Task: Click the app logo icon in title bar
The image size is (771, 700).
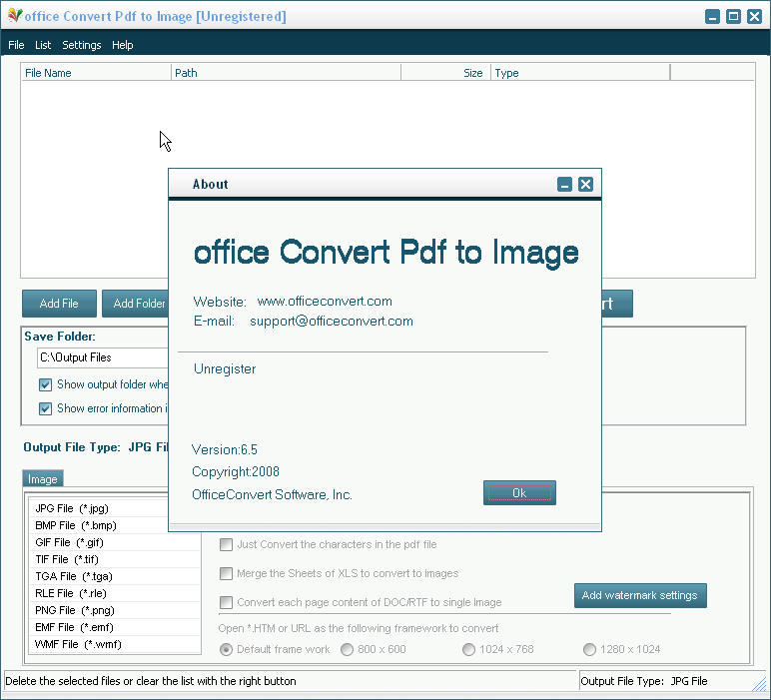Action: [x=15, y=15]
